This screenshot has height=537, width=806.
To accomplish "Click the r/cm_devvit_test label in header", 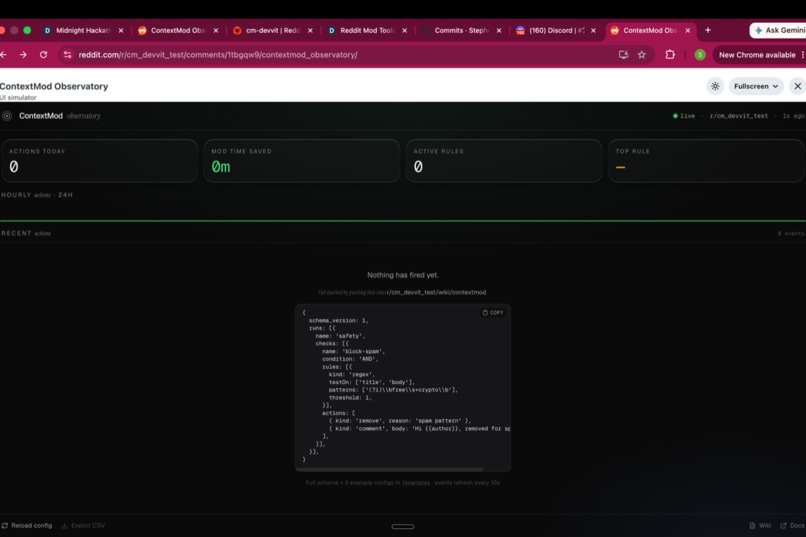I will (738, 116).
